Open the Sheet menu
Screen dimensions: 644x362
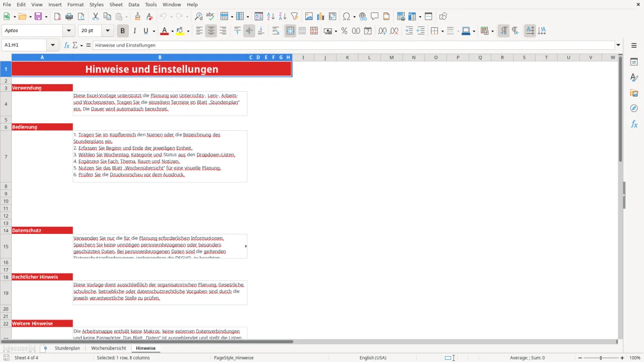click(x=116, y=4)
